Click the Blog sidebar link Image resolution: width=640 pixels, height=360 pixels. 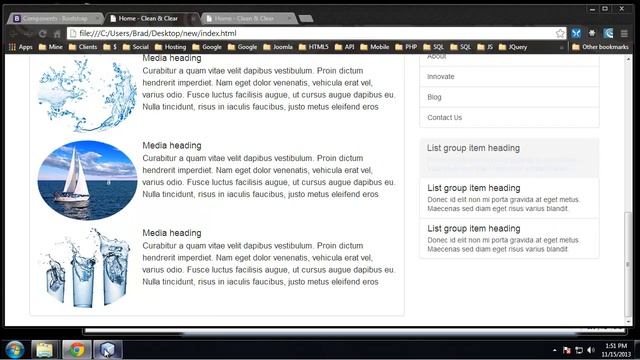click(509, 97)
